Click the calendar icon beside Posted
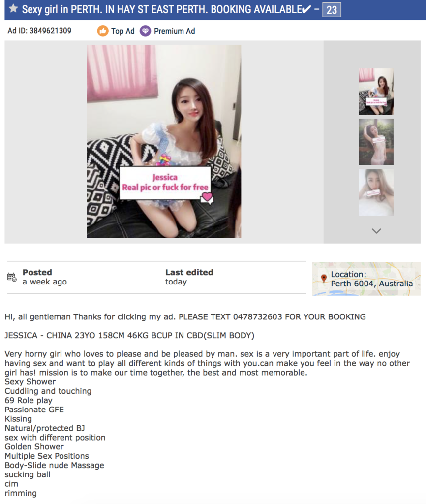 point(12,277)
